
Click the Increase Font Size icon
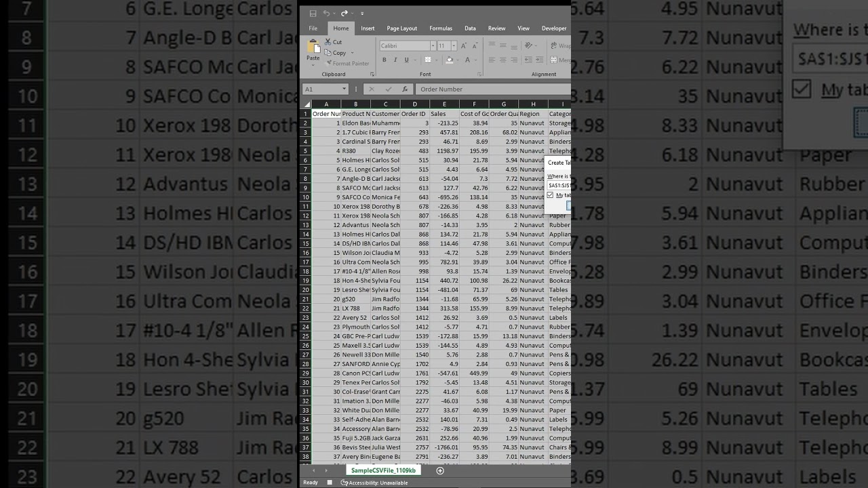tap(464, 45)
